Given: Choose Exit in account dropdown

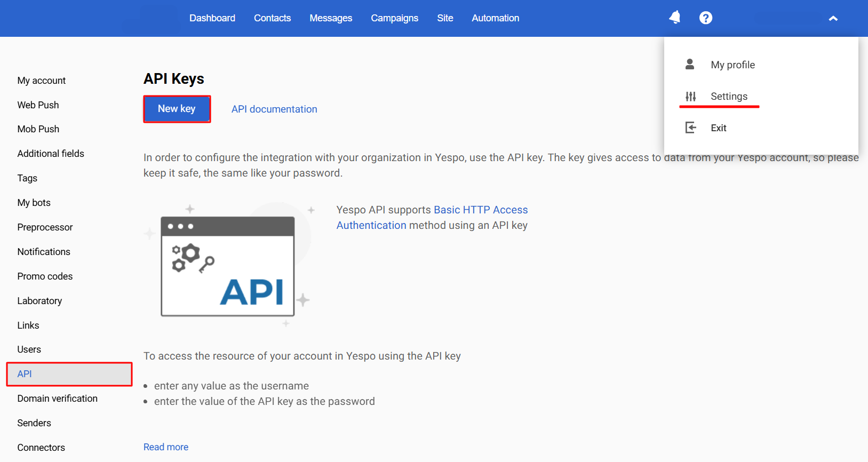Looking at the screenshot, I should (718, 128).
